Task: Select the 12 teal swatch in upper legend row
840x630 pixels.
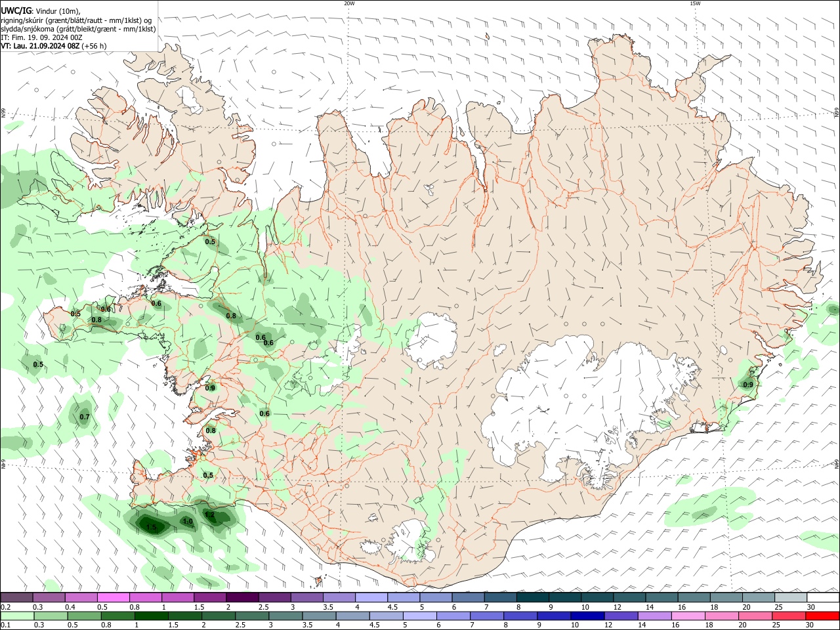Action: (x=630, y=598)
